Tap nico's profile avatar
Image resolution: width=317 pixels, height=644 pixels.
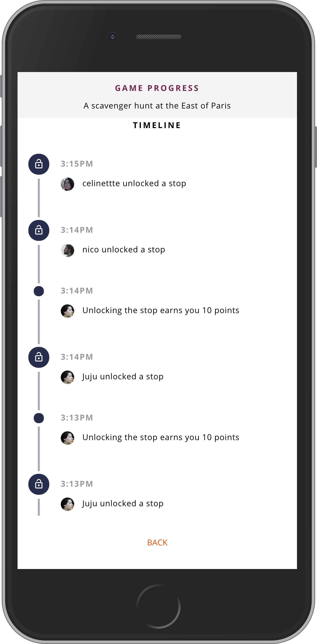coord(67,250)
